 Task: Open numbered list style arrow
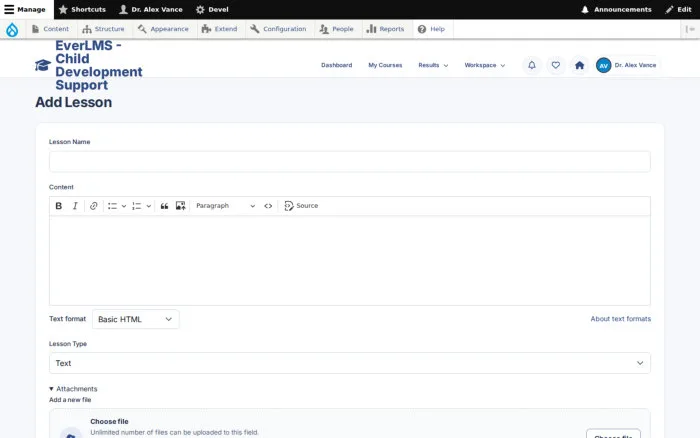(149, 206)
